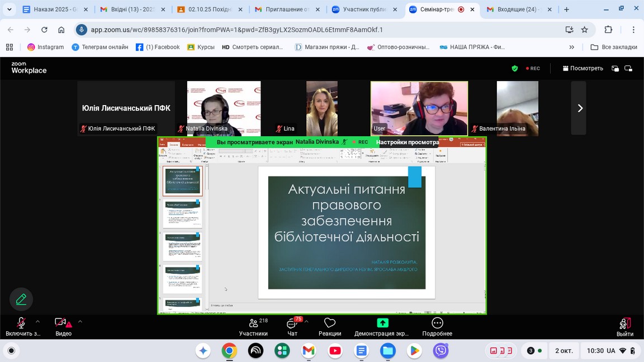This screenshot has width=644, height=362.
Task: Click the Посмотреть view button
Action: pos(583,68)
